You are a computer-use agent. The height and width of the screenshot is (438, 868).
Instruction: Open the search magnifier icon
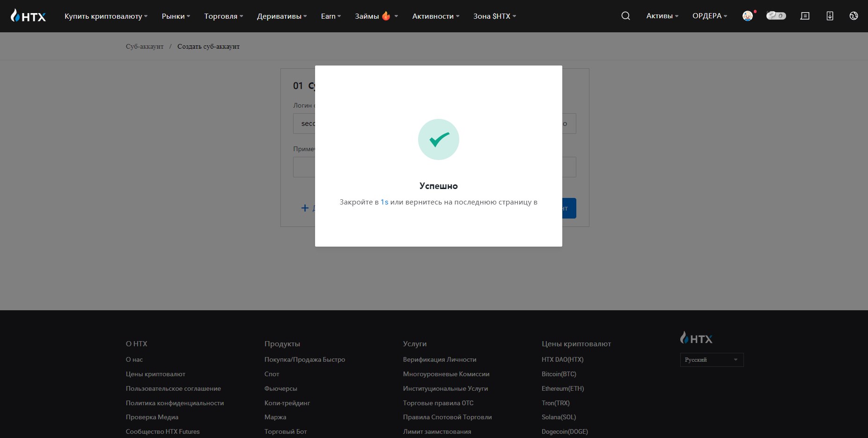tap(625, 16)
